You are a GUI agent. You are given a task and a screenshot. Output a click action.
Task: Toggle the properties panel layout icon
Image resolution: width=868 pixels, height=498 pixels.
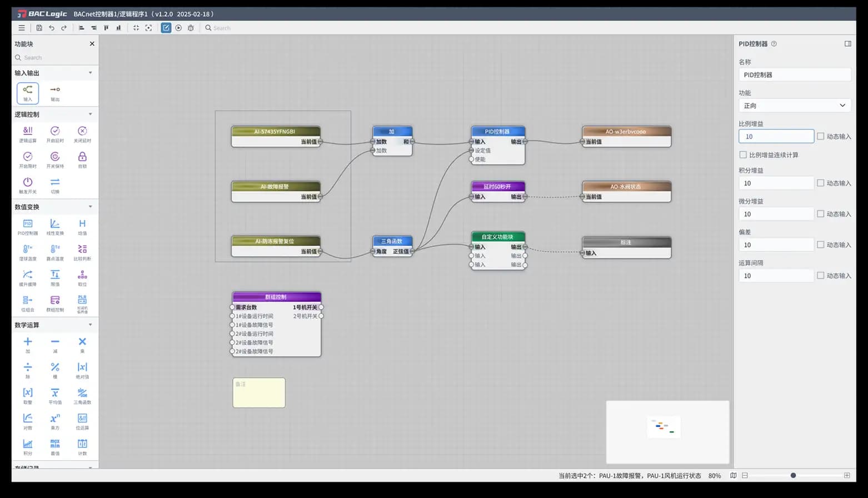(x=848, y=44)
